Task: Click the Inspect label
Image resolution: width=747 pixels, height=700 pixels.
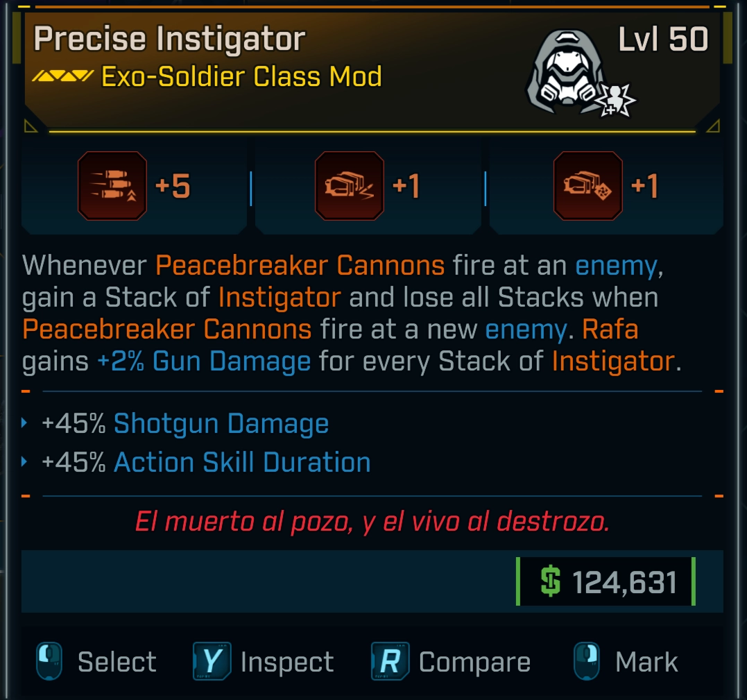Action: coord(286,662)
